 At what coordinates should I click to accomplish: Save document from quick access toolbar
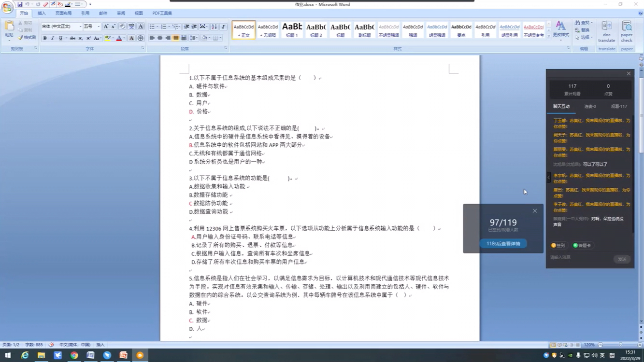click(x=20, y=4)
